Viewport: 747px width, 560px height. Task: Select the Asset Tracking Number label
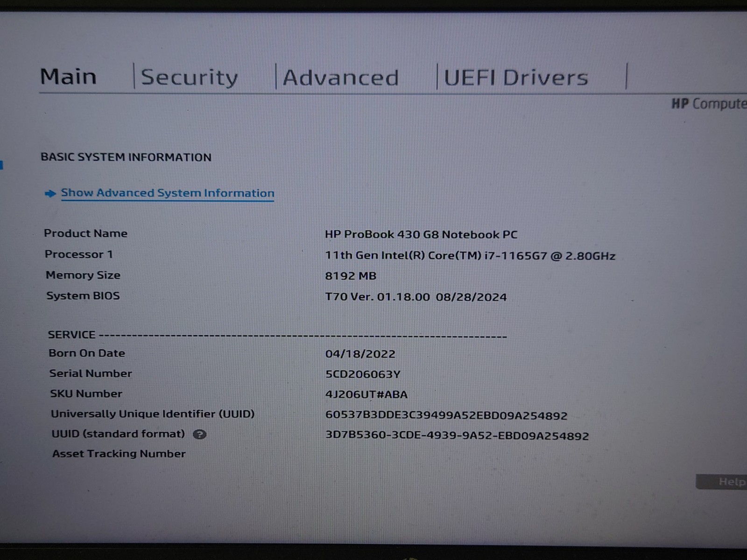click(x=119, y=454)
